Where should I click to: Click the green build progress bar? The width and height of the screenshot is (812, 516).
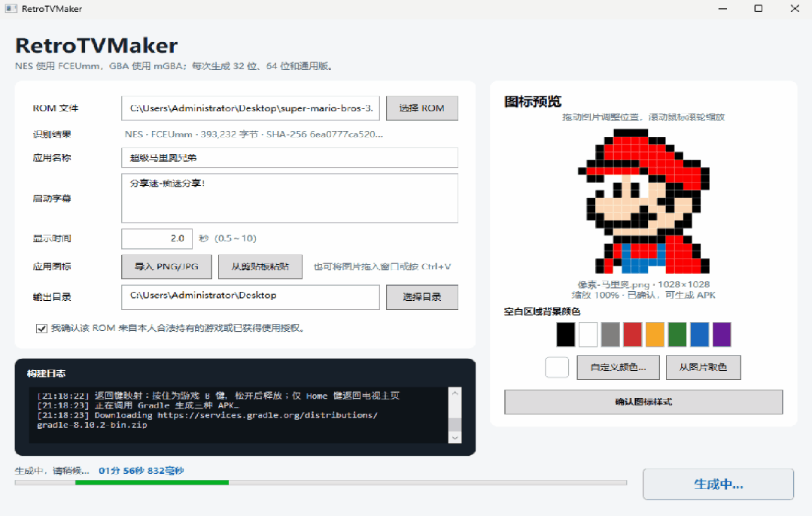click(x=152, y=482)
